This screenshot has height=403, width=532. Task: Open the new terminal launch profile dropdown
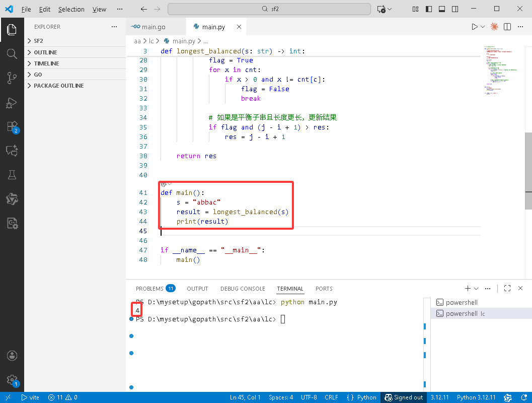[476, 288]
